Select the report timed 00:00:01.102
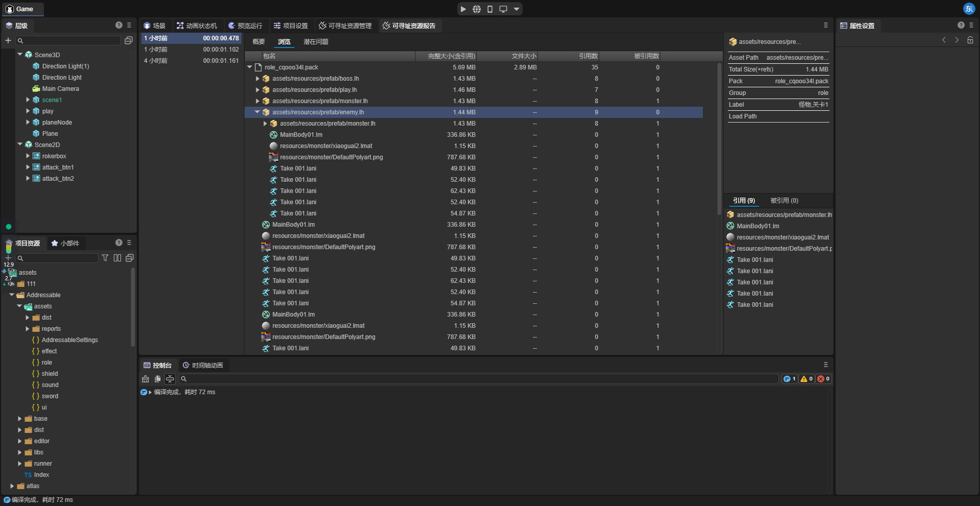The width and height of the screenshot is (980, 506). coord(191,49)
